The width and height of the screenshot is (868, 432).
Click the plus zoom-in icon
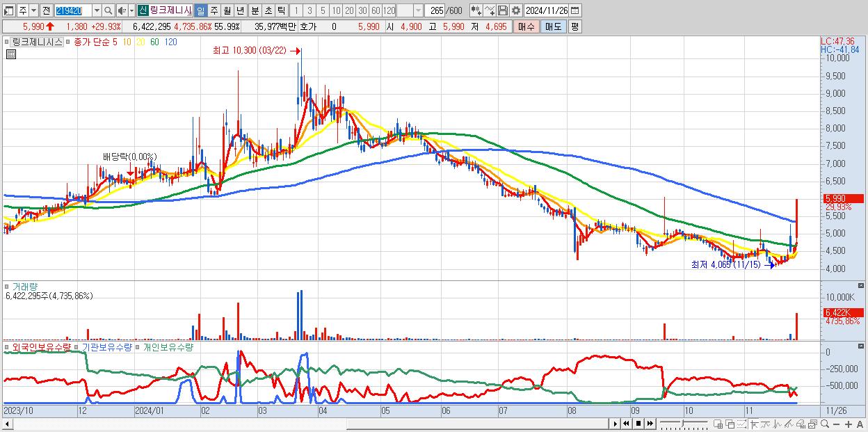[849, 424]
